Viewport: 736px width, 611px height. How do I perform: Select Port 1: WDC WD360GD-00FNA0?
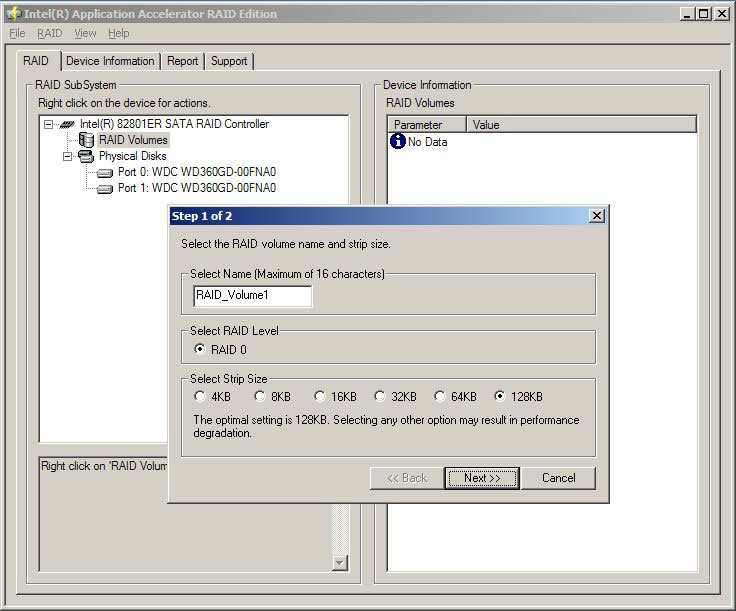pyautogui.click(x=197, y=188)
